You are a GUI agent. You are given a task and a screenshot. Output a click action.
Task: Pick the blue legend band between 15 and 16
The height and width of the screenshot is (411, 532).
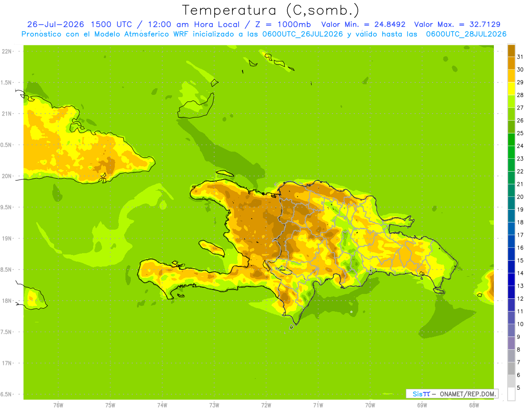511,254
